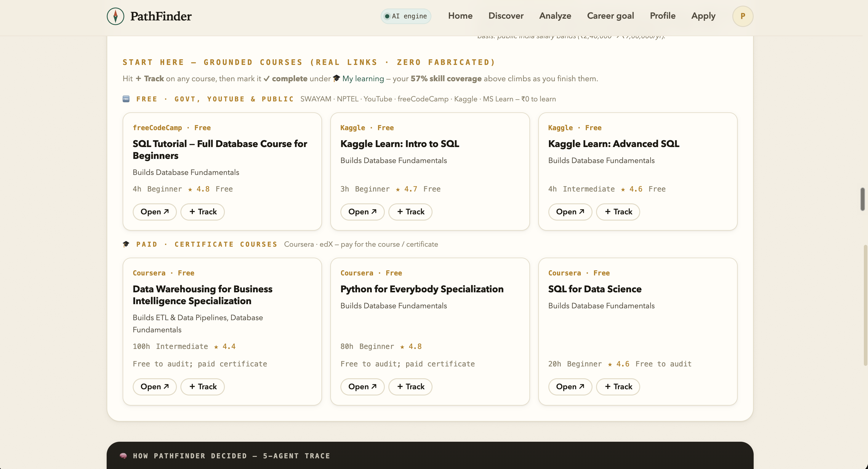Open the freeCodeCamp SQL Tutorial course
This screenshot has width=868, height=469.
pyautogui.click(x=154, y=212)
